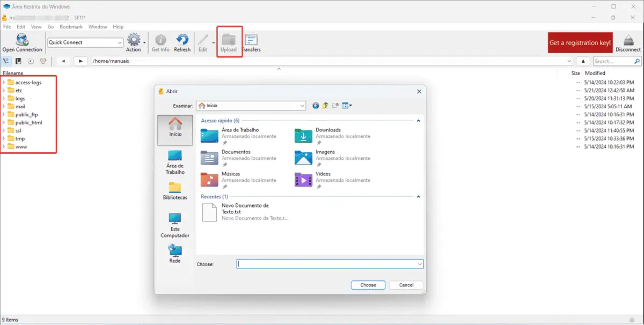This screenshot has width=644, height=325.
Task: Refresh the remote directory listing
Action: point(182,42)
